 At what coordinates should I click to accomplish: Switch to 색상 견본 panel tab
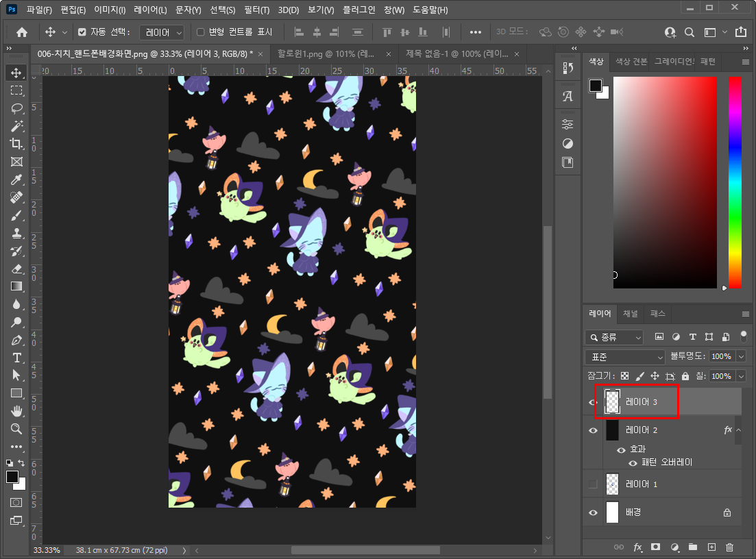pyautogui.click(x=631, y=62)
